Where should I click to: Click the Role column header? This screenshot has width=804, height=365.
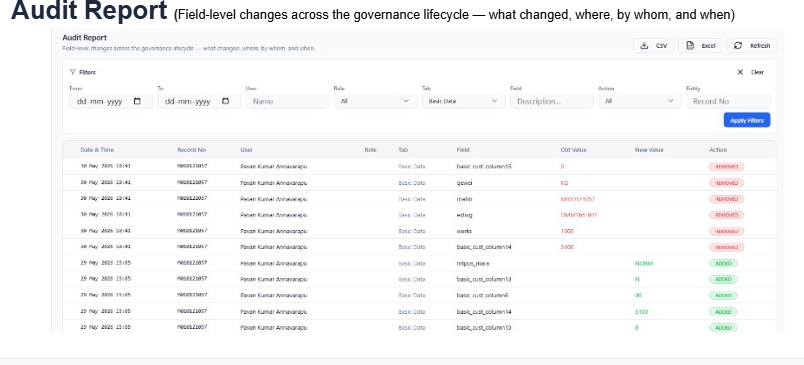370,150
